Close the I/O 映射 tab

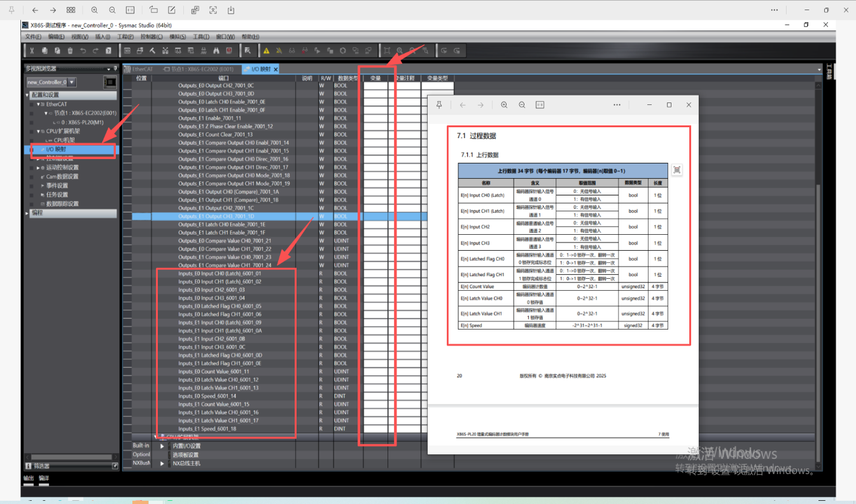(x=276, y=69)
